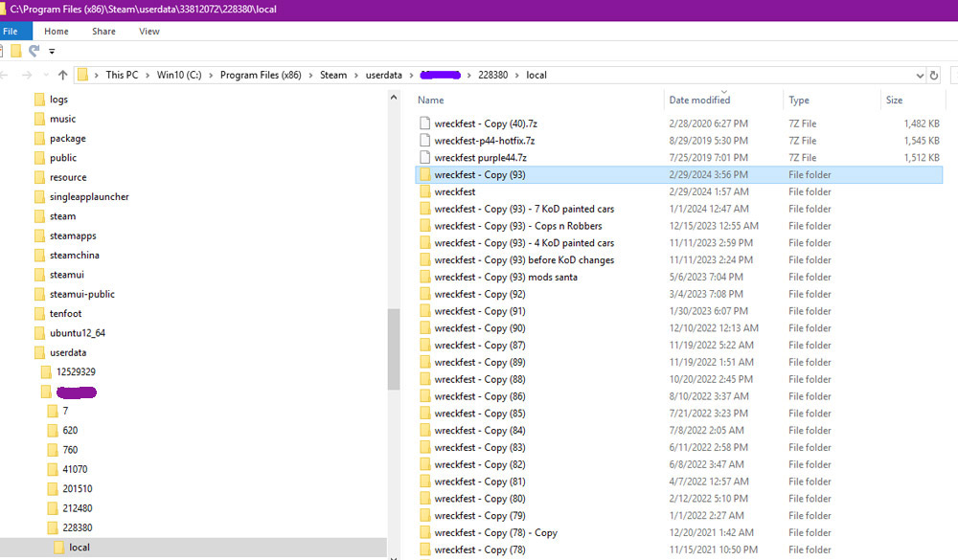Click the 620 folder icon in the tree
Screen dimensions: 958x560
click(53, 431)
